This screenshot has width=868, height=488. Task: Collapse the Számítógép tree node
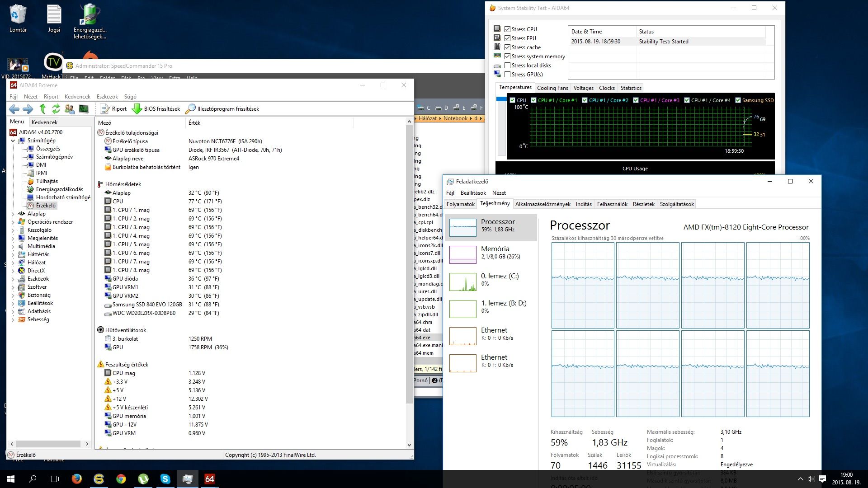click(13, 141)
